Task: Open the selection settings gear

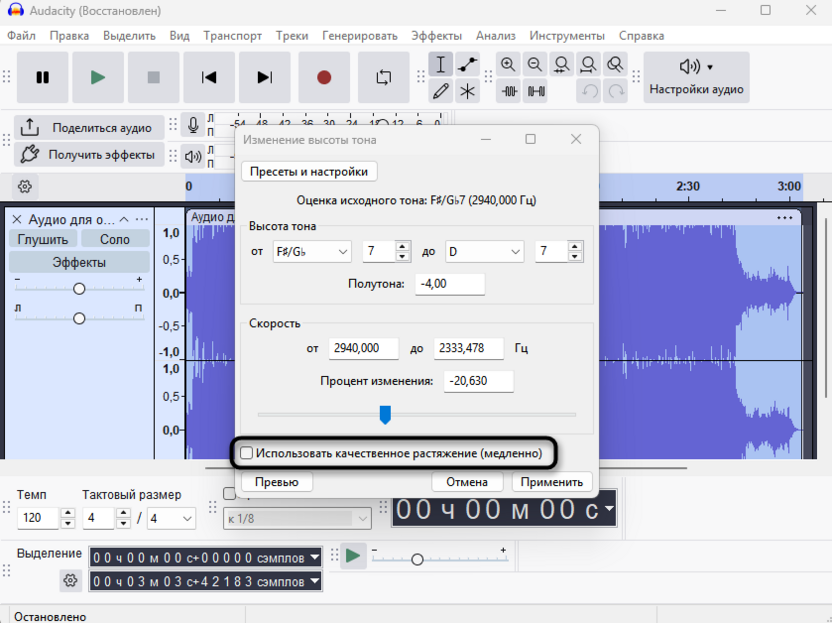Action: tap(71, 581)
